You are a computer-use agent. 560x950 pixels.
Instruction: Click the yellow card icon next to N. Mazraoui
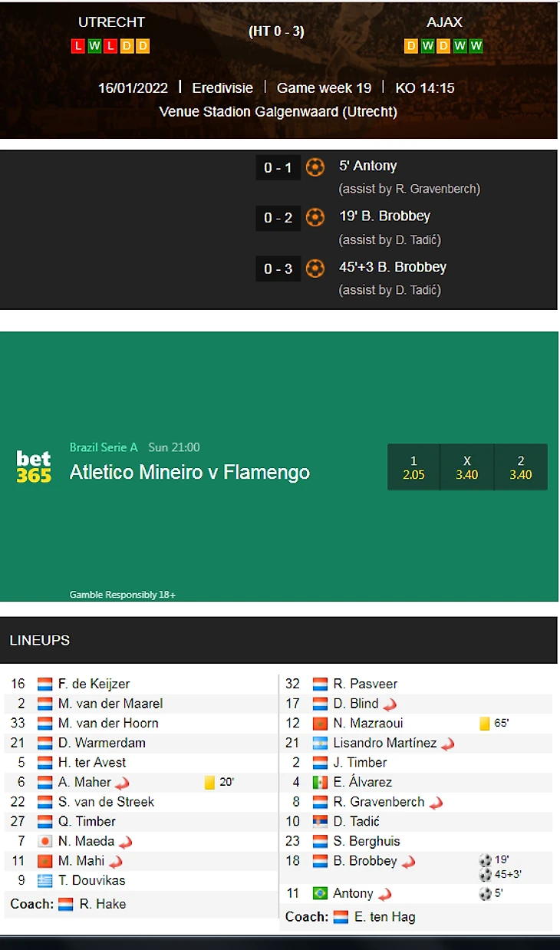484,724
